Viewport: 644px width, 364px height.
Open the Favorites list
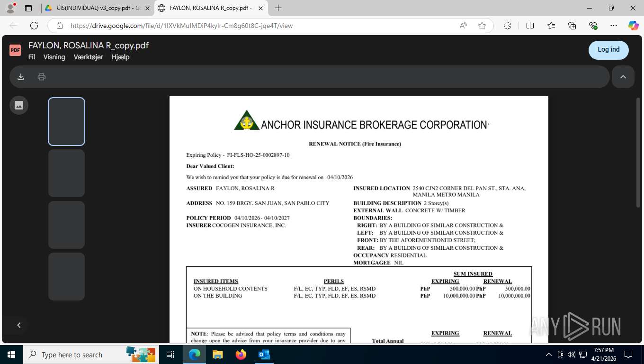(551, 26)
